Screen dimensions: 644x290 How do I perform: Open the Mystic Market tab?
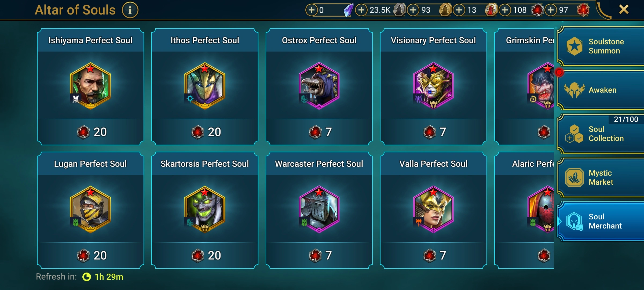point(601,177)
